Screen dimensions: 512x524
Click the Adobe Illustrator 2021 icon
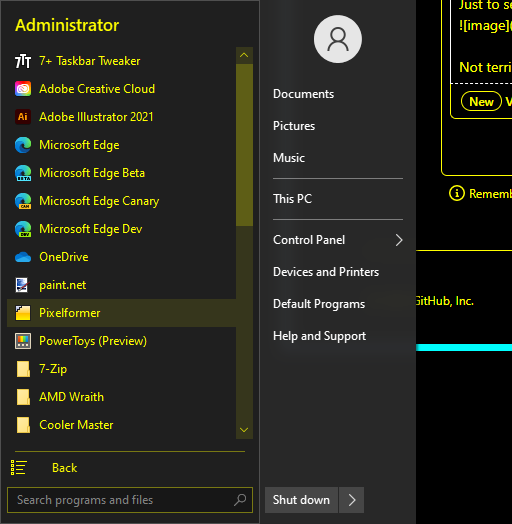pos(23,117)
